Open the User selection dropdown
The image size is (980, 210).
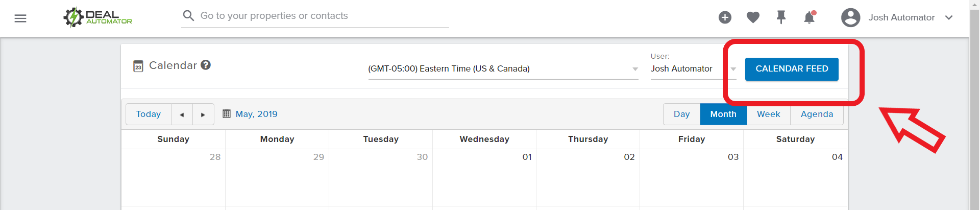coord(693,69)
